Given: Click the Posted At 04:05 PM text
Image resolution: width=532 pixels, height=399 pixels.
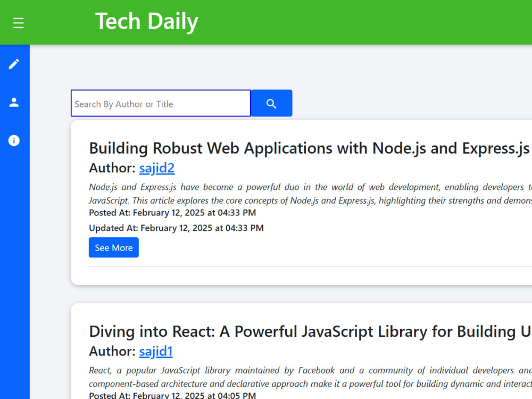Looking at the screenshot, I should tap(172, 395).
